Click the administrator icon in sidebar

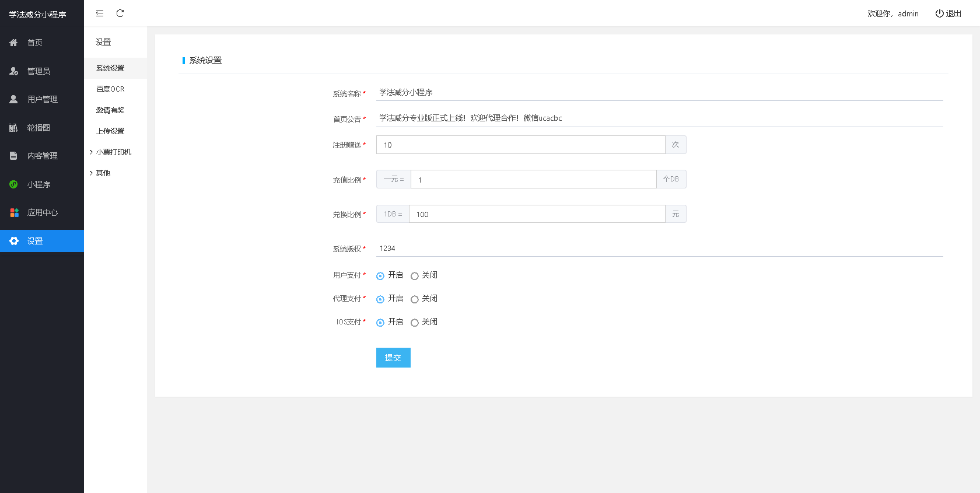pos(13,71)
